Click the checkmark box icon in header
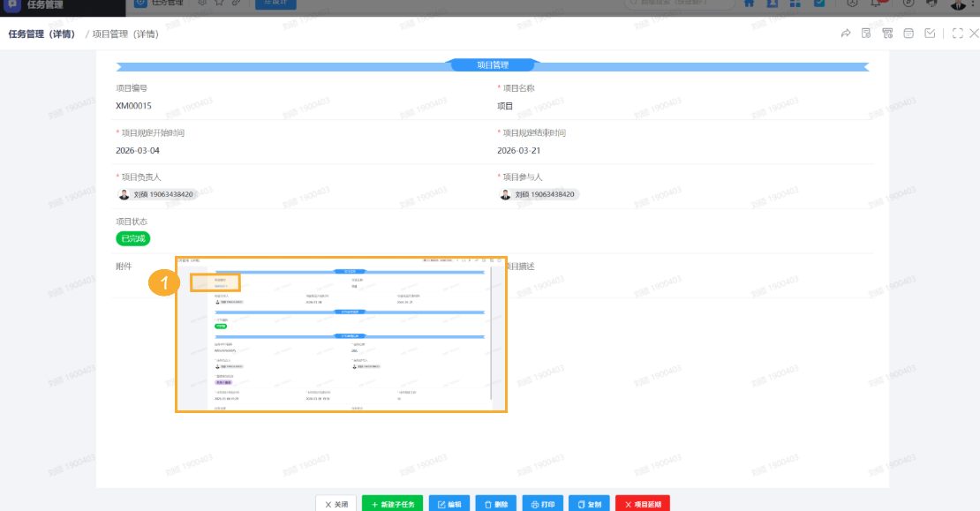The height and width of the screenshot is (511, 980). click(x=930, y=34)
